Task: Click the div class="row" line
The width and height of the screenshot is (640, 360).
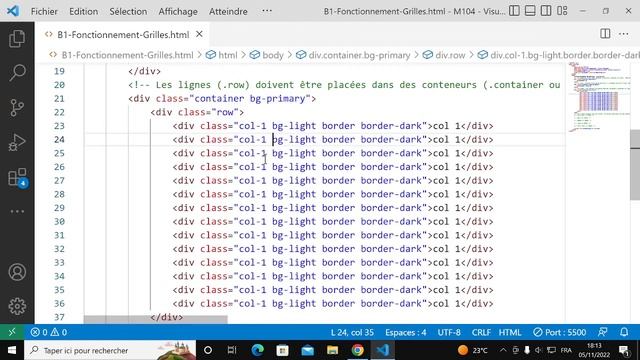Action: click(x=197, y=112)
